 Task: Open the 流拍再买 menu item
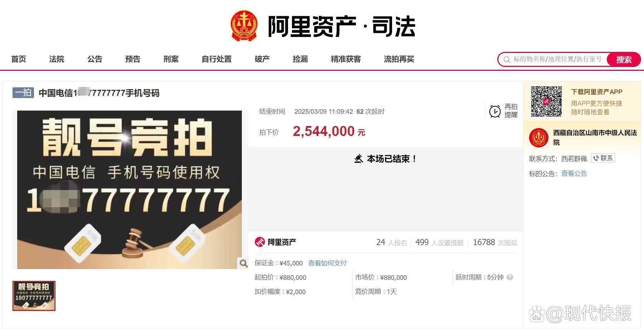coord(399,59)
